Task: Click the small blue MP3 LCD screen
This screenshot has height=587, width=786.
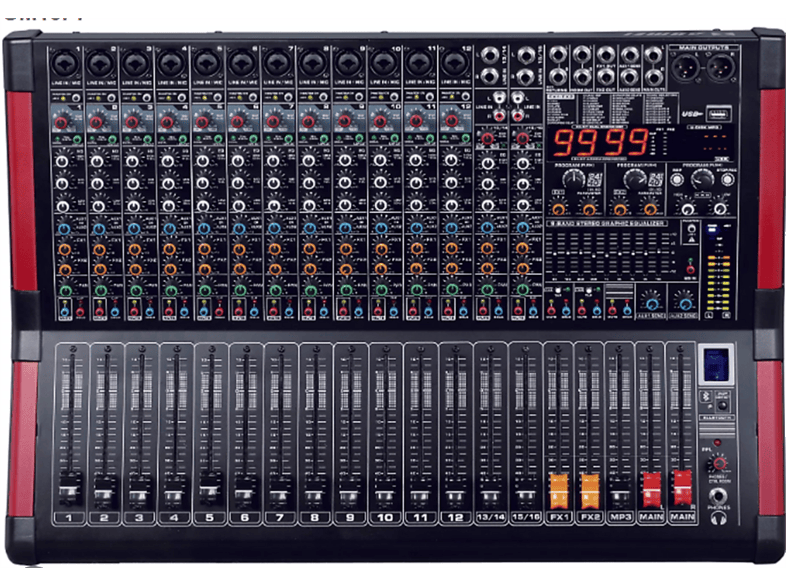Action: [x=716, y=363]
